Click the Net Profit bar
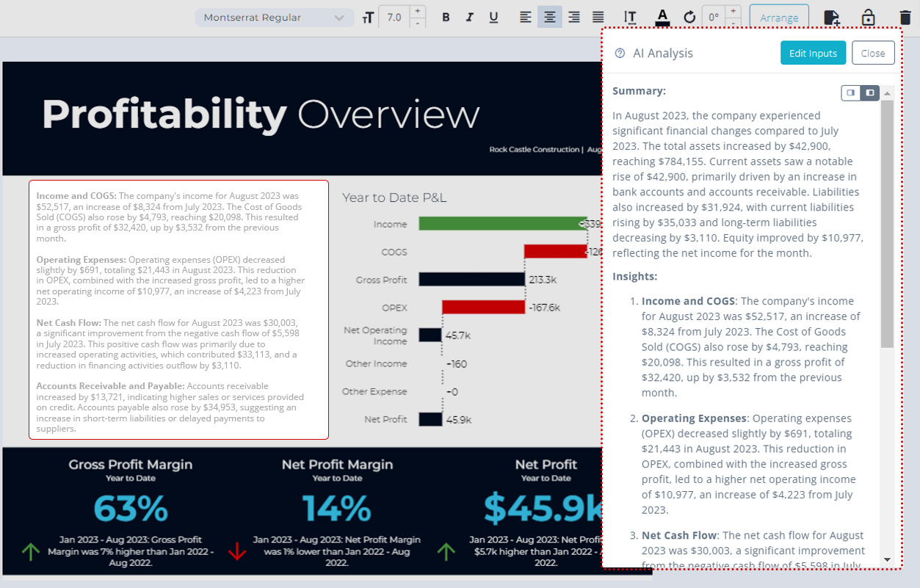Screen dimensions: 920x588 [430, 419]
